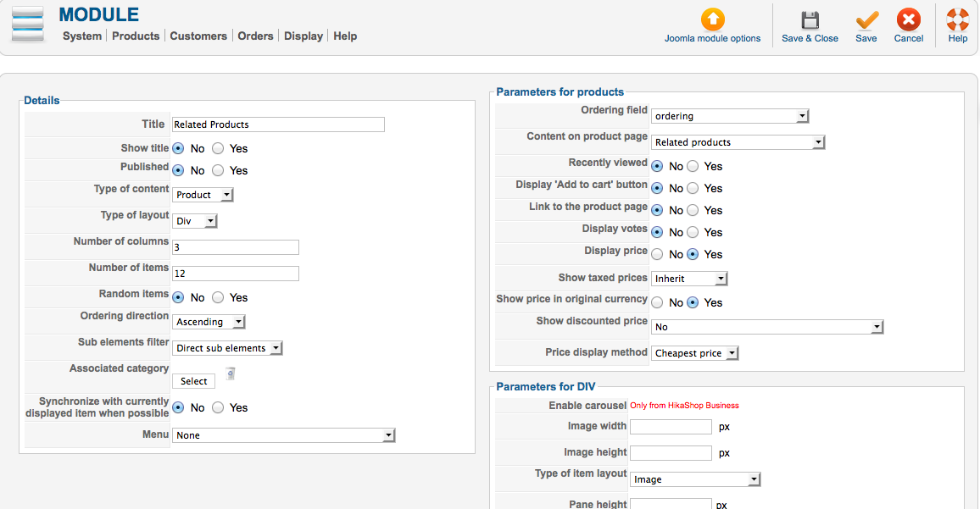
Task: Expand the Ordering direction dropdown
Action: [x=209, y=322]
